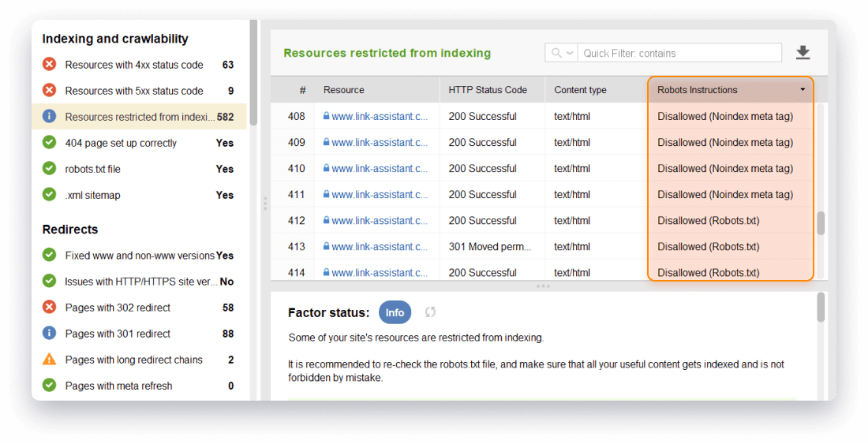Click 'Disallowed (Robots.txt)' in row 412

point(708,220)
